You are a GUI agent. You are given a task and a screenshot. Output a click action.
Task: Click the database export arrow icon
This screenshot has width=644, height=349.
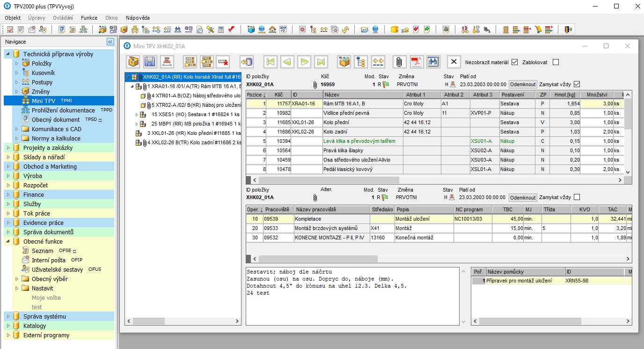coord(247,62)
